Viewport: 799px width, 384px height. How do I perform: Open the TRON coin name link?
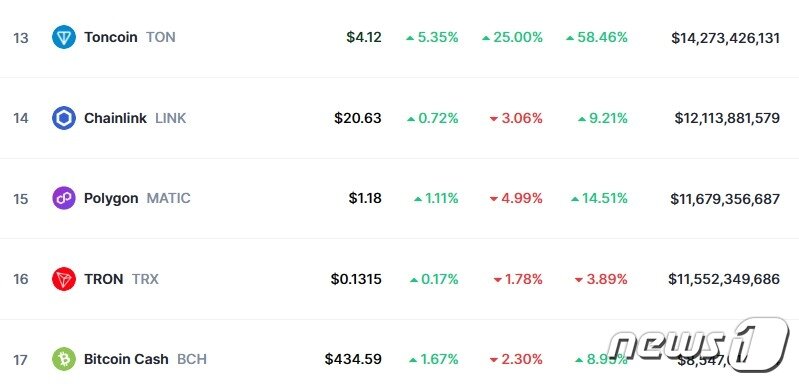click(x=103, y=279)
